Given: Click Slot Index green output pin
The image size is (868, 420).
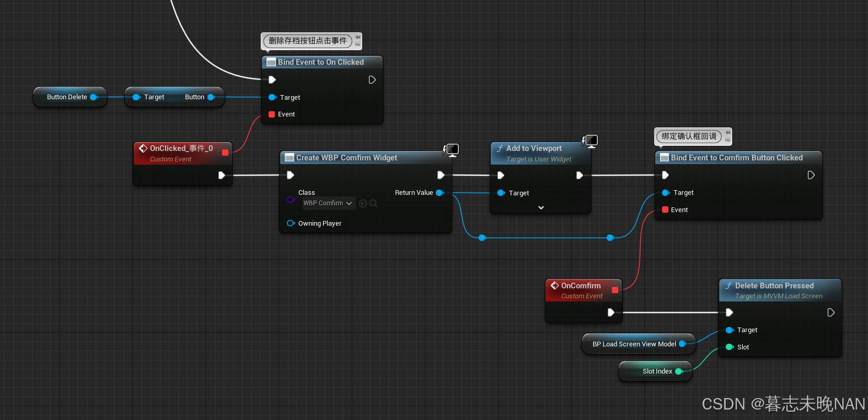Looking at the screenshot, I should pyautogui.click(x=679, y=371).
